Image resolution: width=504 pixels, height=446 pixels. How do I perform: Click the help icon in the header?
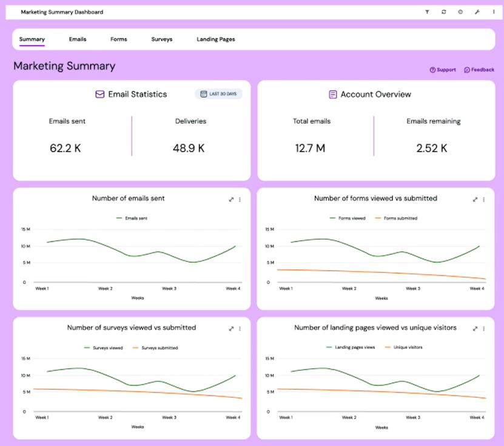(x=461, y=12)
